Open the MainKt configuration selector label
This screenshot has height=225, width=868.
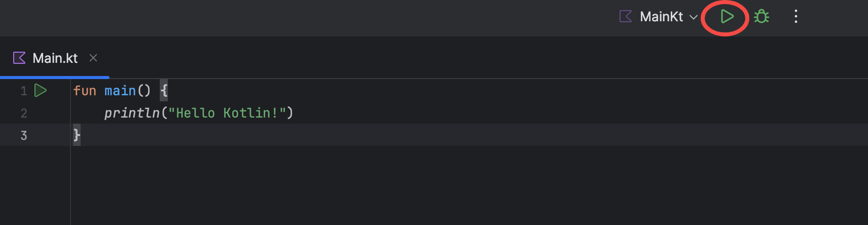[x=661, y=17]
